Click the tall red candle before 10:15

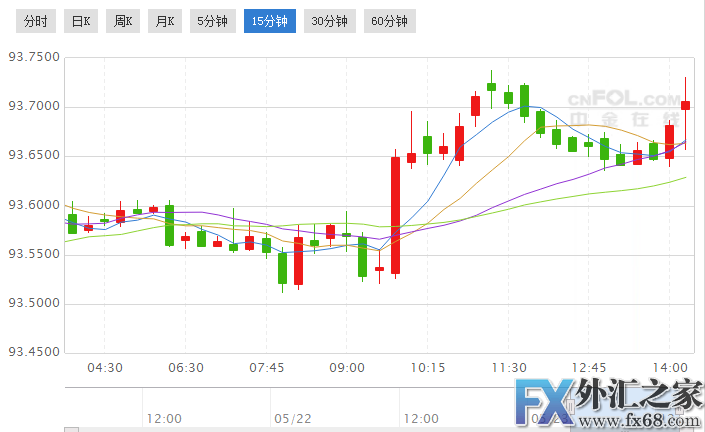point(396,214)
